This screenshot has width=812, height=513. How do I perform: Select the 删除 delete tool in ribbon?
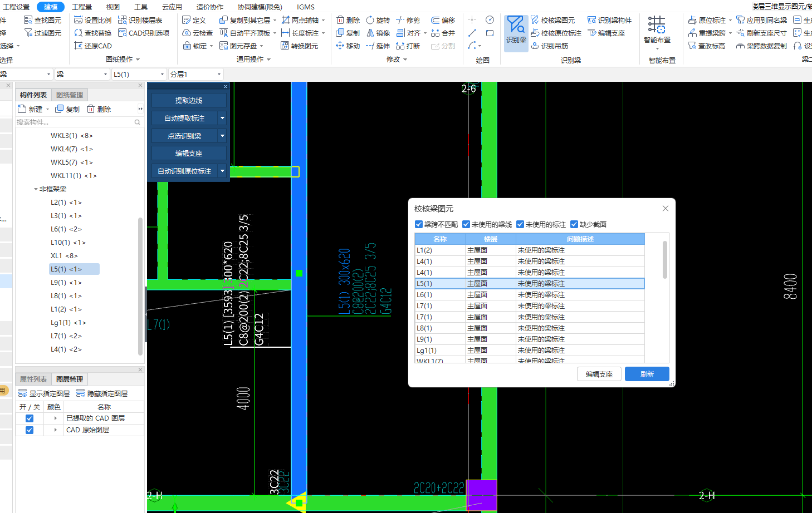click(348, 20)
